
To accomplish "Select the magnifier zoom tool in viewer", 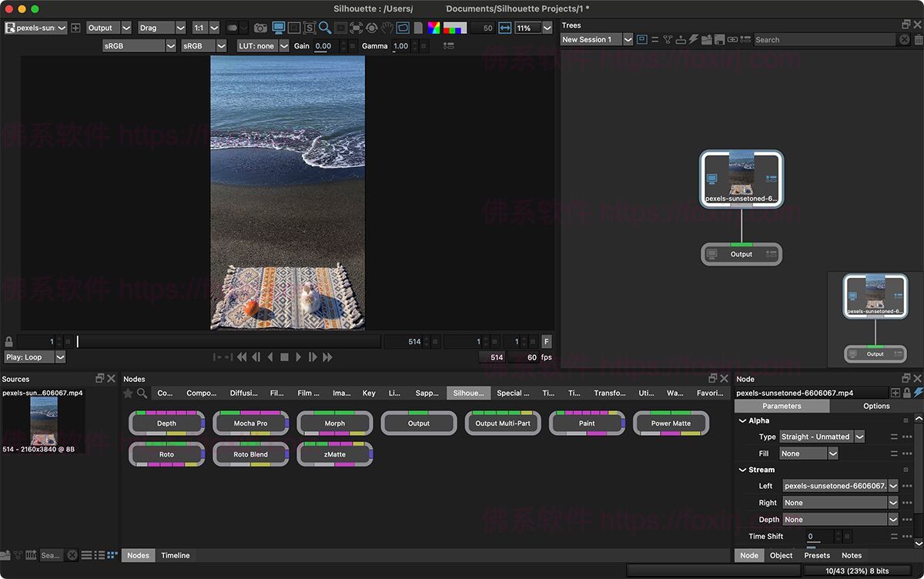I will tap(325, 28).
